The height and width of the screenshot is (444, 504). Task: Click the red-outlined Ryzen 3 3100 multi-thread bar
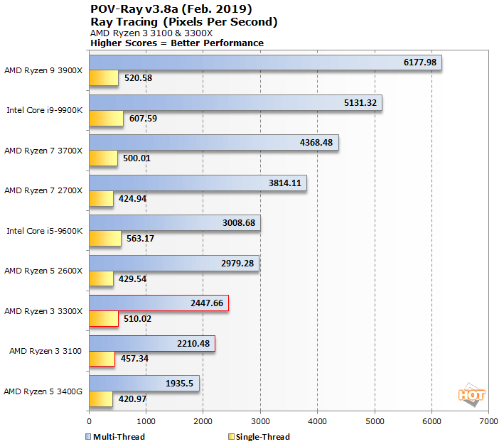151,344
